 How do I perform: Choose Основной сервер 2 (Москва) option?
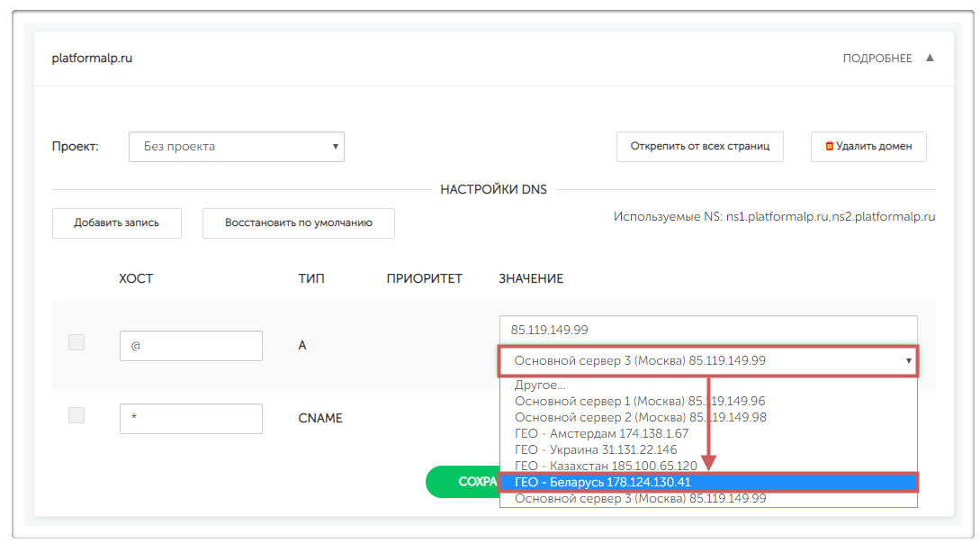[x=639, y=417]
